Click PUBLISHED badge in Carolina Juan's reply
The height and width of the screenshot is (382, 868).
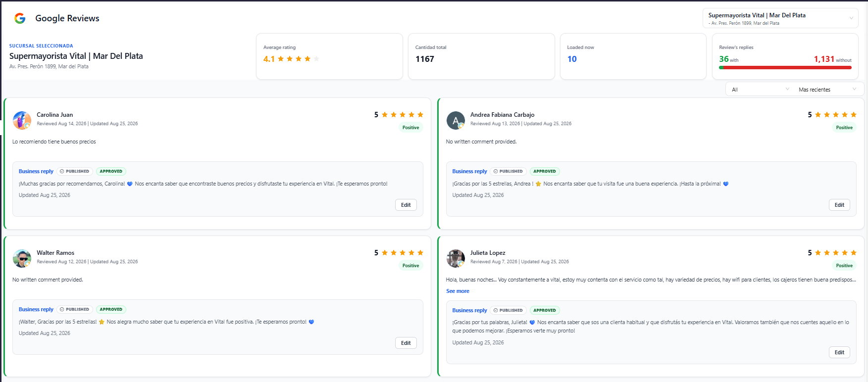point(75,171)
